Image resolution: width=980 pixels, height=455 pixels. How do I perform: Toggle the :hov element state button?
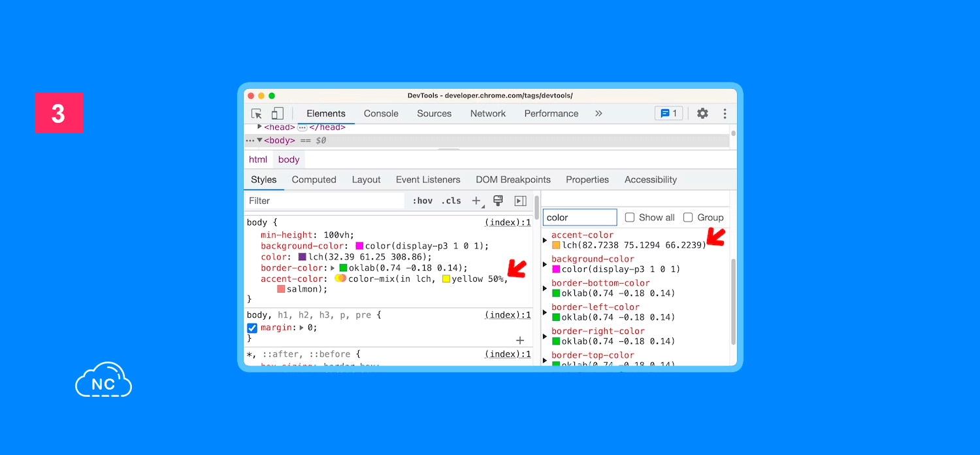click(x=422, y=201)
